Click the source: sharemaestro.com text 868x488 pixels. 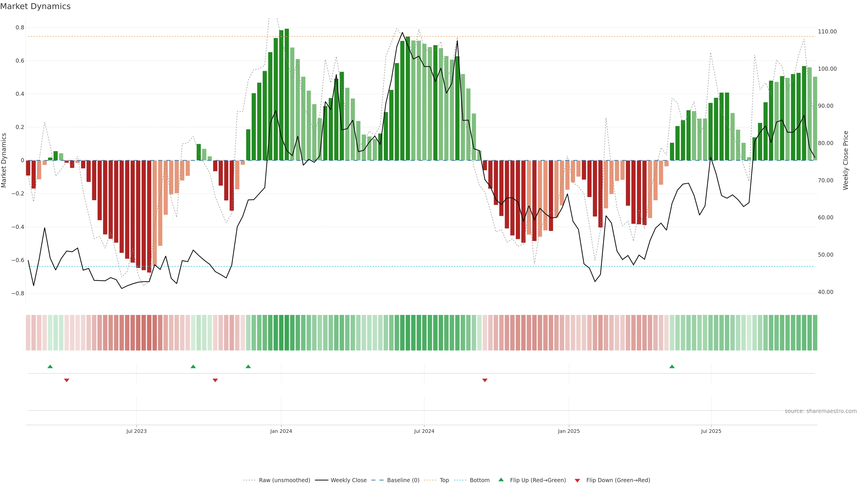tap(821, 411)
